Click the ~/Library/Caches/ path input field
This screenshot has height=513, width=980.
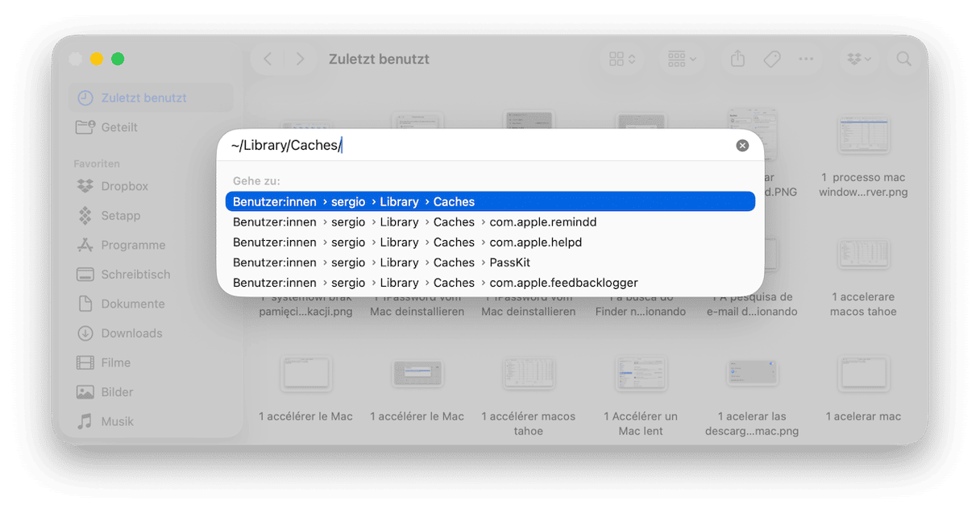(x=480, y=146)
